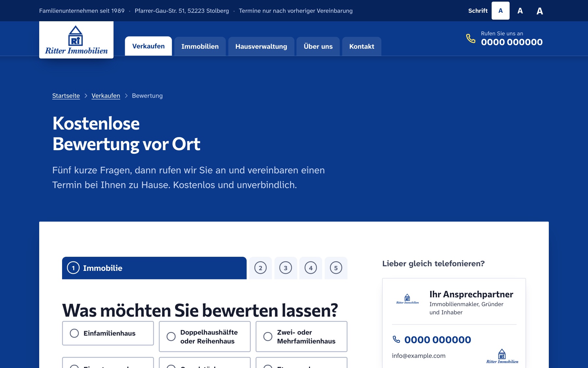Click the Bewertung breadcrumb text

147,96
